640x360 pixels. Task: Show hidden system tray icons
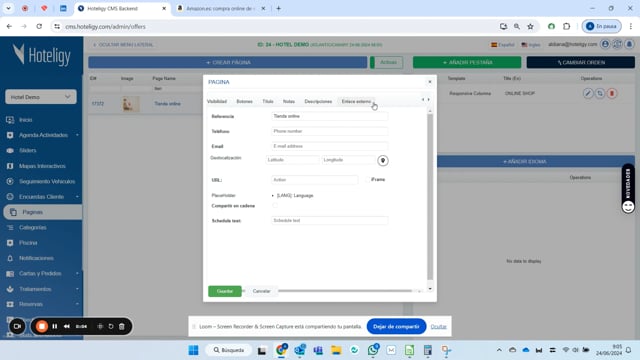pyautogui.click(x=499, y=350)
